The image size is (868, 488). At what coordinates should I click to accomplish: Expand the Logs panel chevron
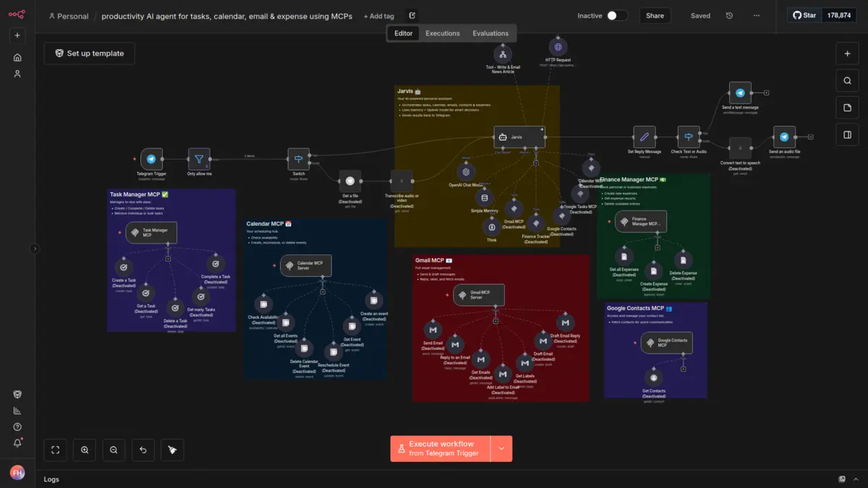[x=857, y=479]
